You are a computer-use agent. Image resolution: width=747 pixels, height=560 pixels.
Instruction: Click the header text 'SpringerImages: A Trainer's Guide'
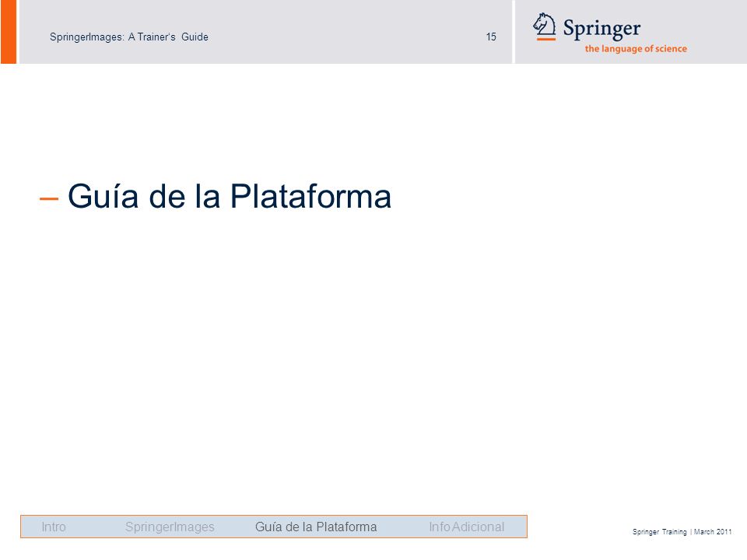pyautogui.click(x=128, y=37)
